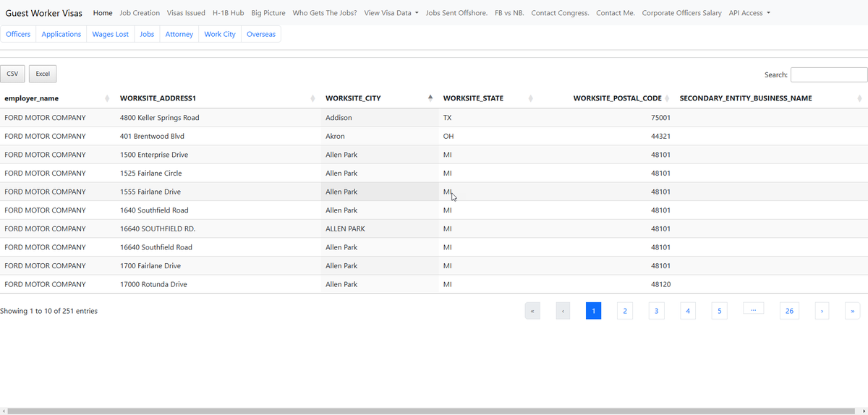Click the scrollbar right arrow
Screen dimensions: 868x415
[864, 411]
